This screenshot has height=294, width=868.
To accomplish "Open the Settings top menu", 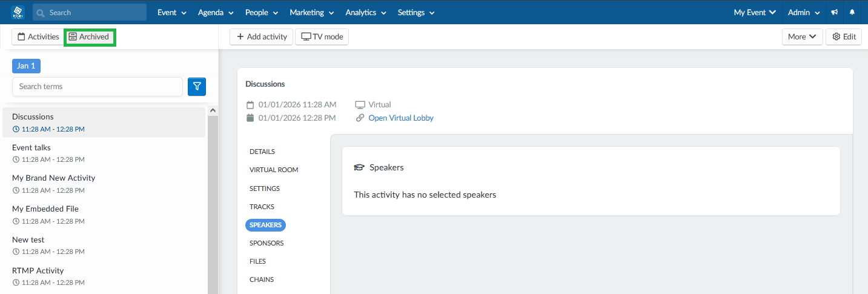I will 416,12.
